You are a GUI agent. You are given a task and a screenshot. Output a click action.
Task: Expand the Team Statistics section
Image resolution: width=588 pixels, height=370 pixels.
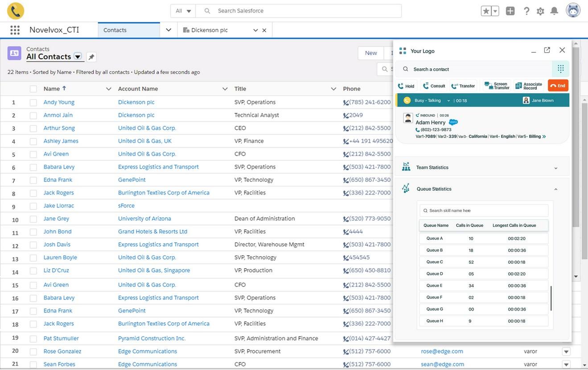tap(555, 168)
